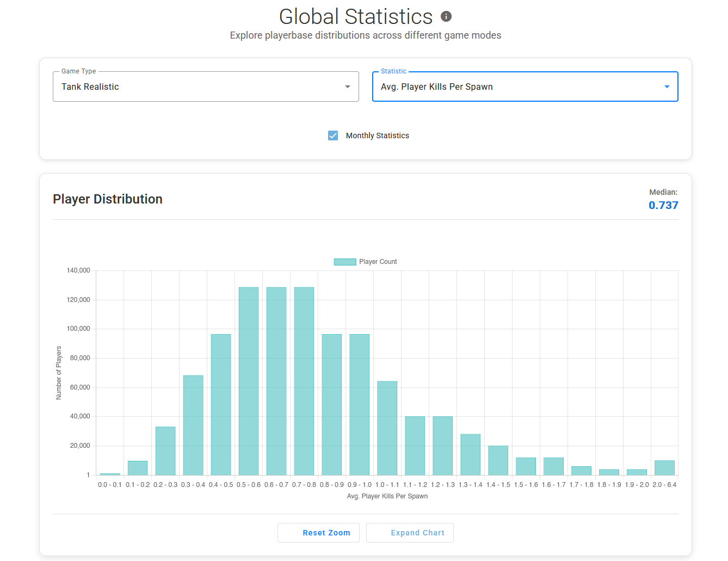Image resolution: width=728 pixels, height=561 pixels.
Task: Click the 2.0 - 6.4 x-axis label
Action: point(665,485)
